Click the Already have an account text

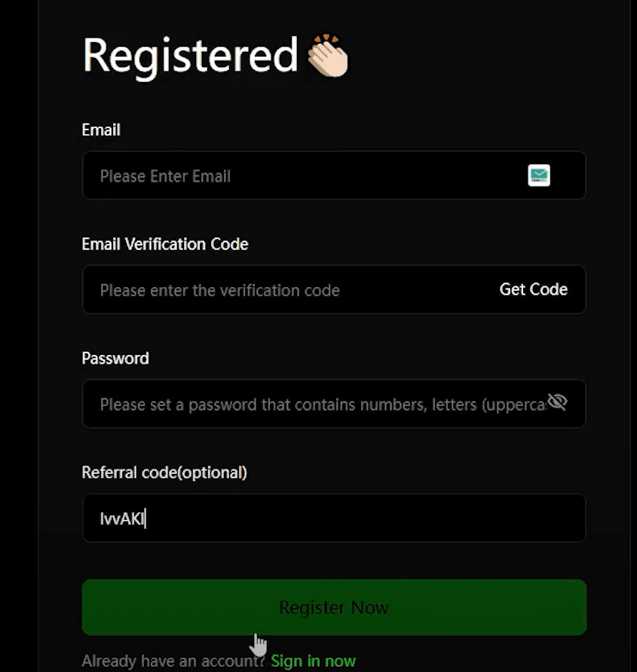pos(173,661)
